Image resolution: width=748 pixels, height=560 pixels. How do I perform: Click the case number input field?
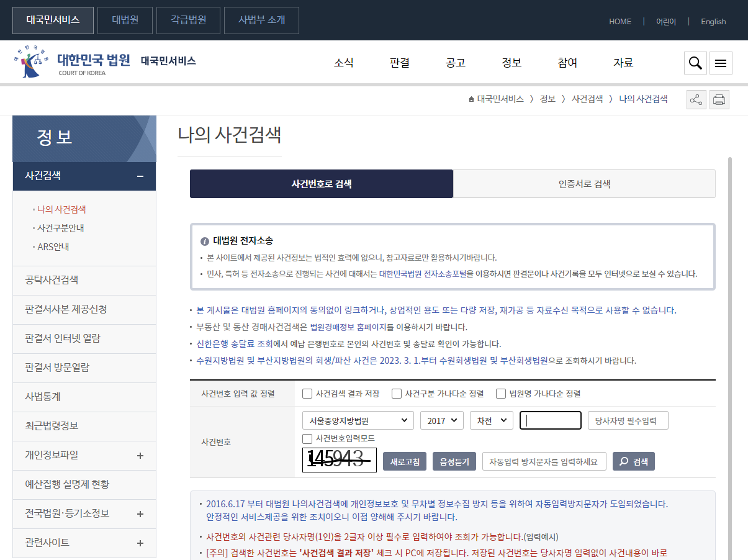point(550,420)
